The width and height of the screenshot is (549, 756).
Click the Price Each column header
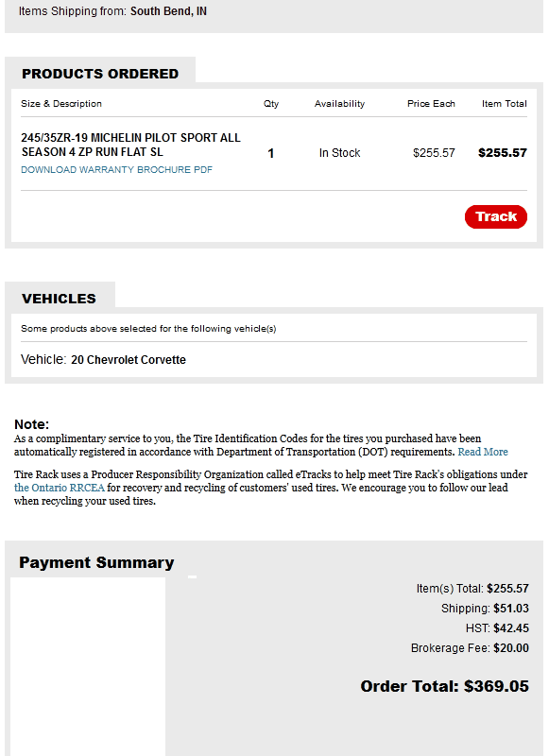[431, 104]
